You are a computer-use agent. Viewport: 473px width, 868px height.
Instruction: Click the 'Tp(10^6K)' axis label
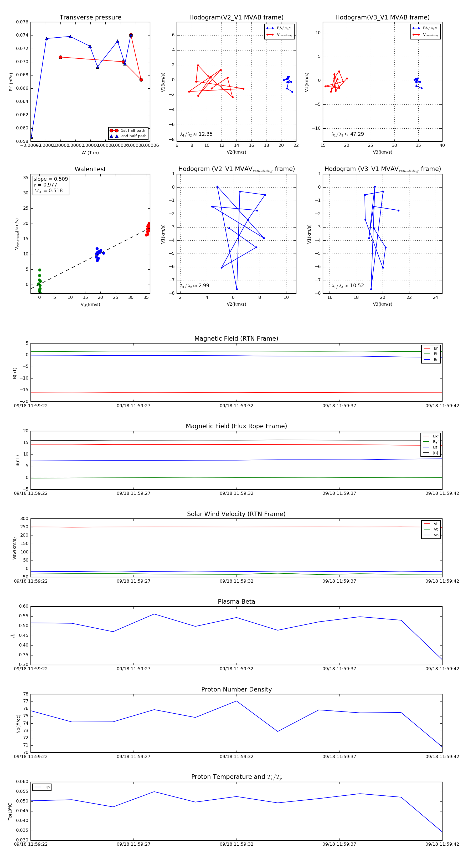tap(11, 811)
